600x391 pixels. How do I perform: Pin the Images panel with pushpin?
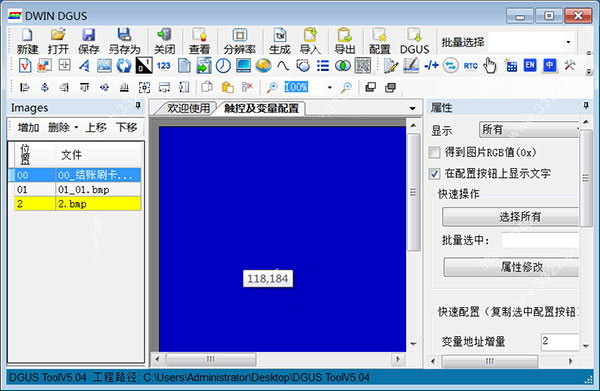(138, 106)
